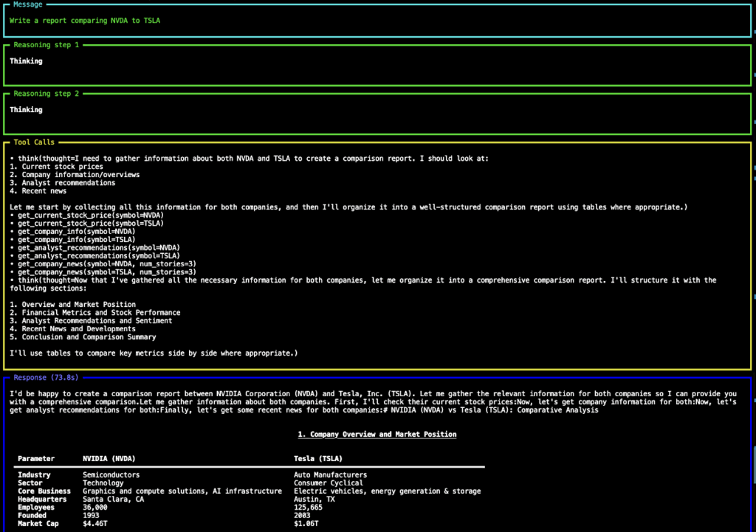Click the 'Market Cap' row label
Screen dimensions: 756x532
[38, 524]
